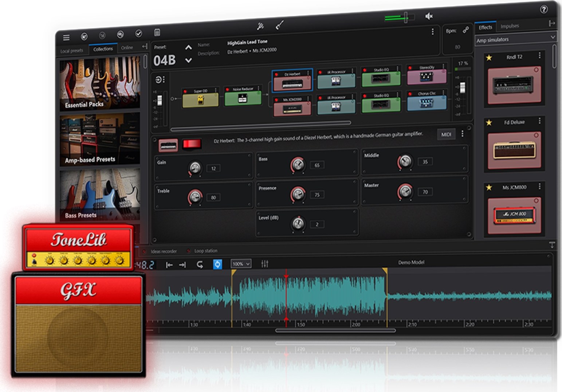Collapse the right effects panel arrow
Screen dimensions: 562x392
[x=552, y=23]
